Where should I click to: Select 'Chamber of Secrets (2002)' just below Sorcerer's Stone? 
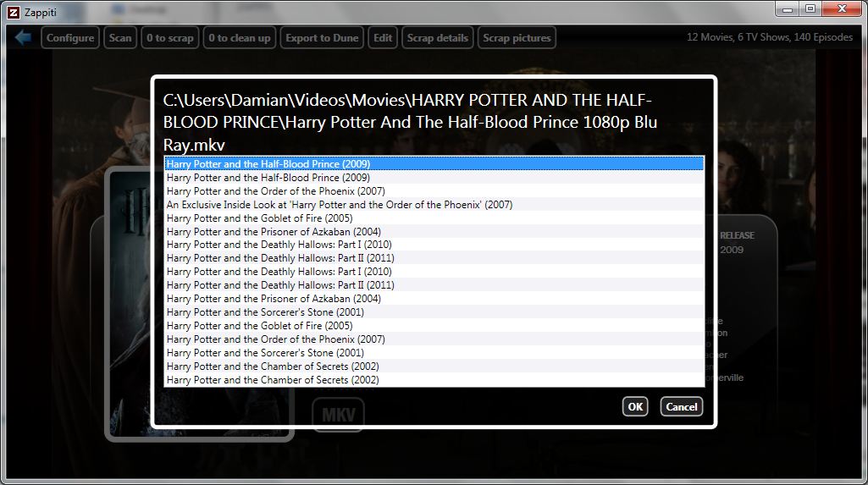[434, 367]
